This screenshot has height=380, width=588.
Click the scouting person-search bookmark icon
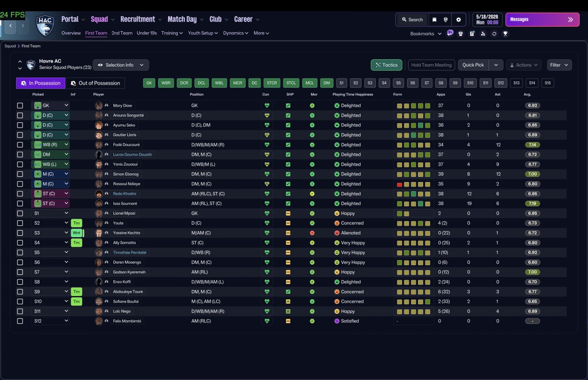coord(483,34)
